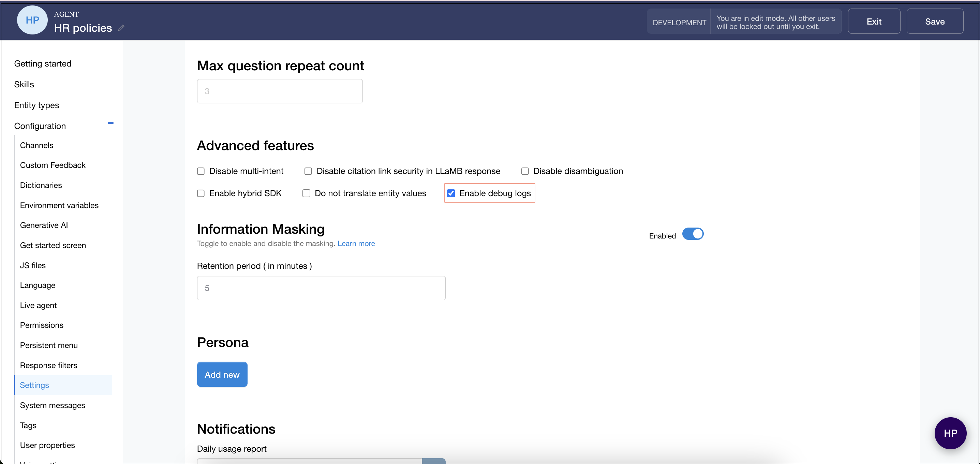This screenshot has height=464, width=980.
Task: Collapse the Configuration menu section
Action: [110, 123]
